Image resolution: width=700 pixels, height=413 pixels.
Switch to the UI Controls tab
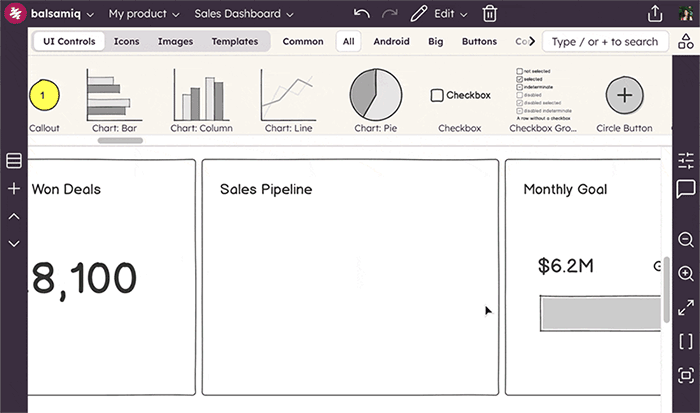pos(69,42)
